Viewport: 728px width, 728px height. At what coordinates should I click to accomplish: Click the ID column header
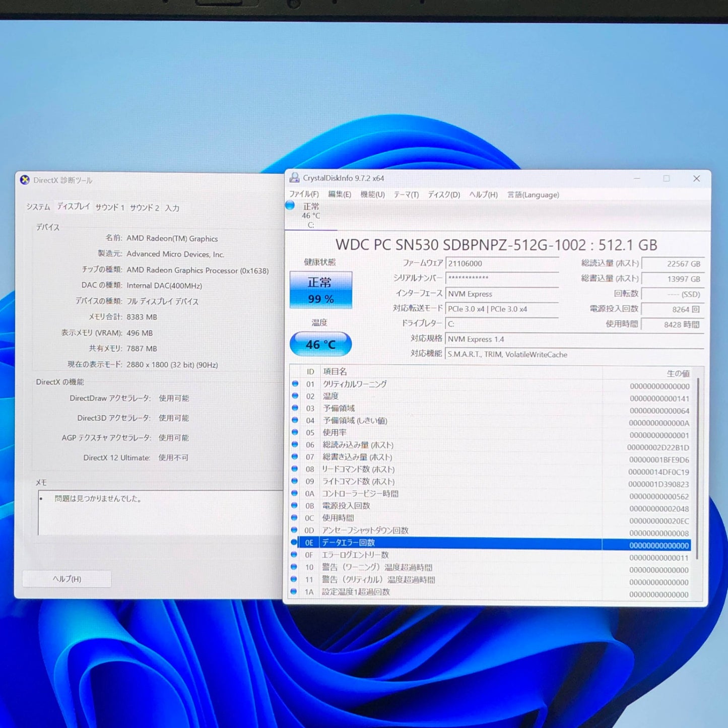point(310,372)
